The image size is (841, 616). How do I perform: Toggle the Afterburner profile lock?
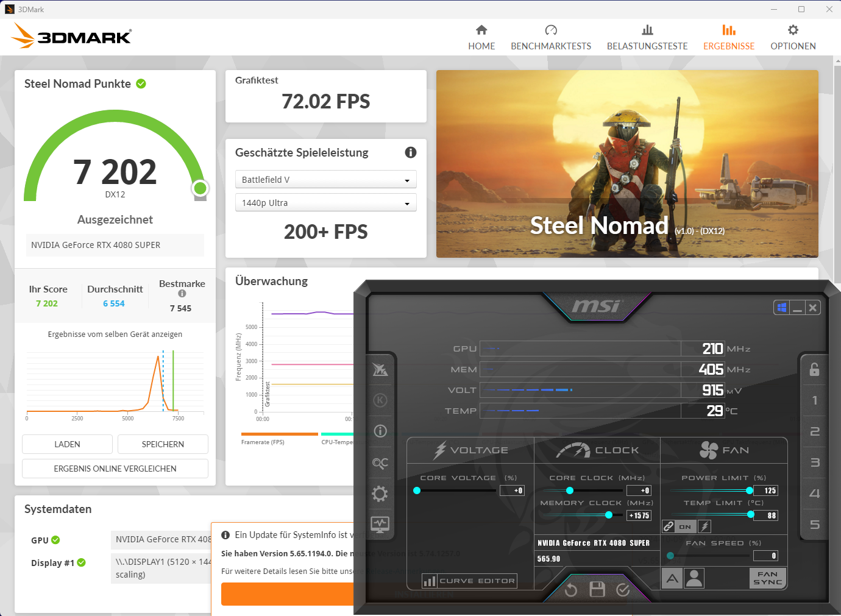click(x=814, y=369)
